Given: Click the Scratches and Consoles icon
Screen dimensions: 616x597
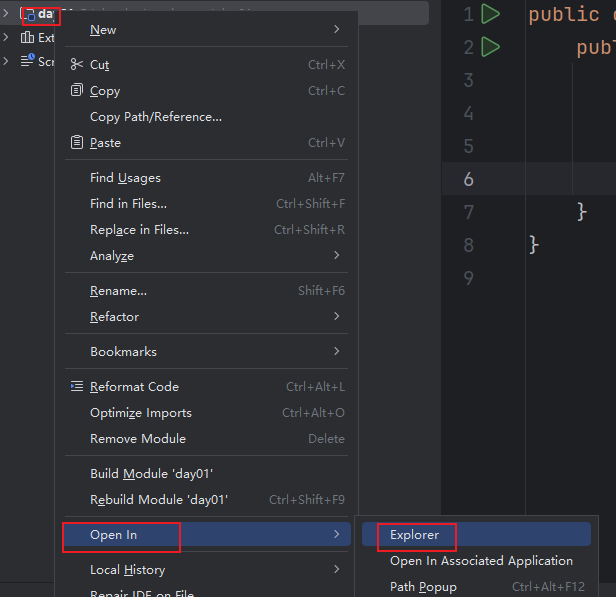Looking at the screenshot, I should (28, 60).
